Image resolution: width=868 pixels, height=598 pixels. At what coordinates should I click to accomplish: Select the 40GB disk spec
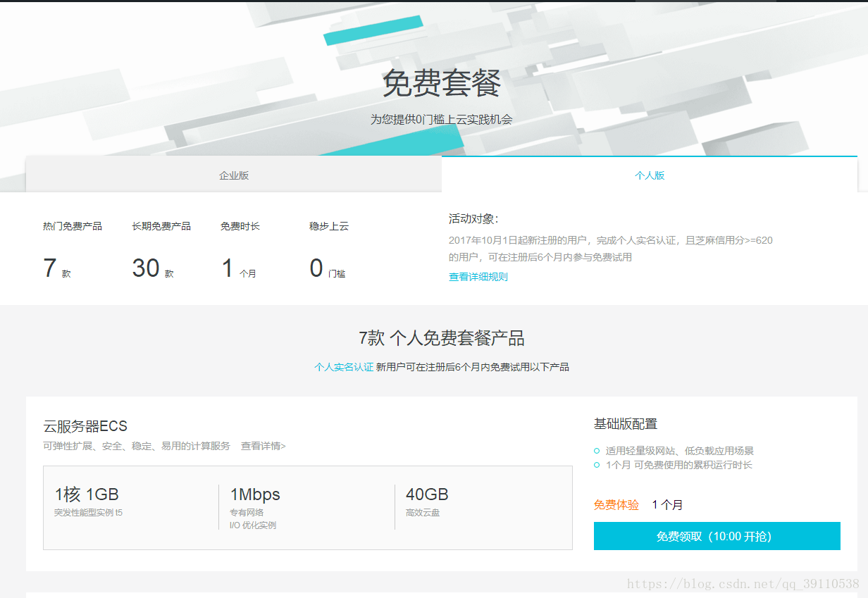point(427,494)
